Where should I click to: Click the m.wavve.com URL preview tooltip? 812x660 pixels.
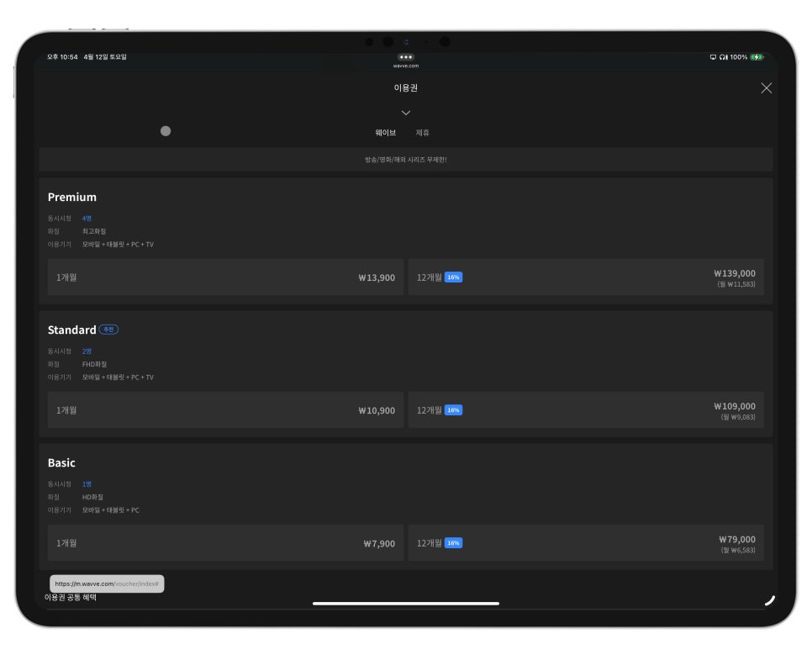(107, 583)
